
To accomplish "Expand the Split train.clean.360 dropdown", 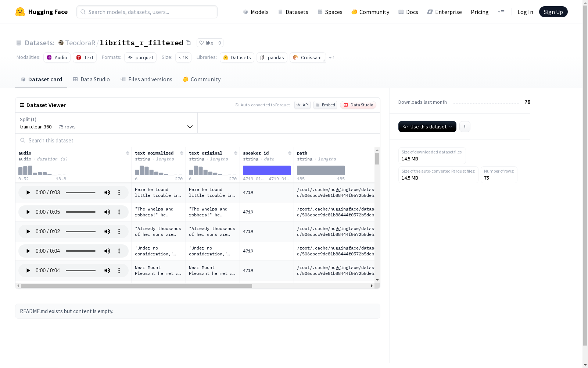I will [x=107, y=123].
